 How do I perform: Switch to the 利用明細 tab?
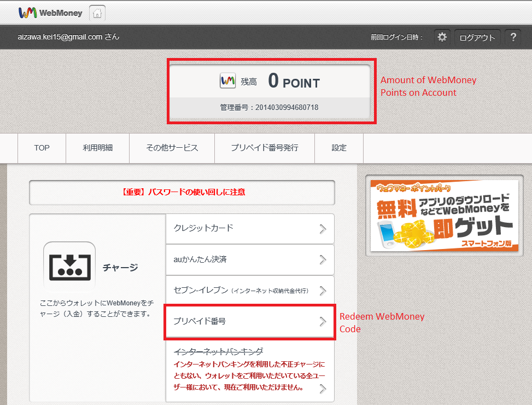tap(98, 148)
